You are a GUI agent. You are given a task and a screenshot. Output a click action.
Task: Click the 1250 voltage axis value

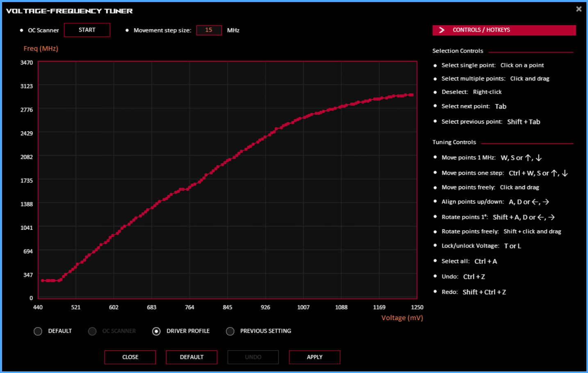417,307
